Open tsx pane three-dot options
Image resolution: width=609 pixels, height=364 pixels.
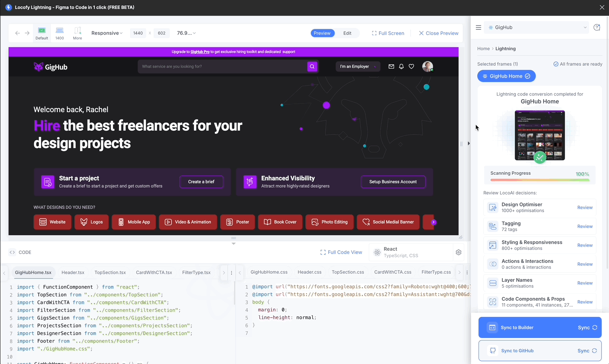click(x=231, y=273)
